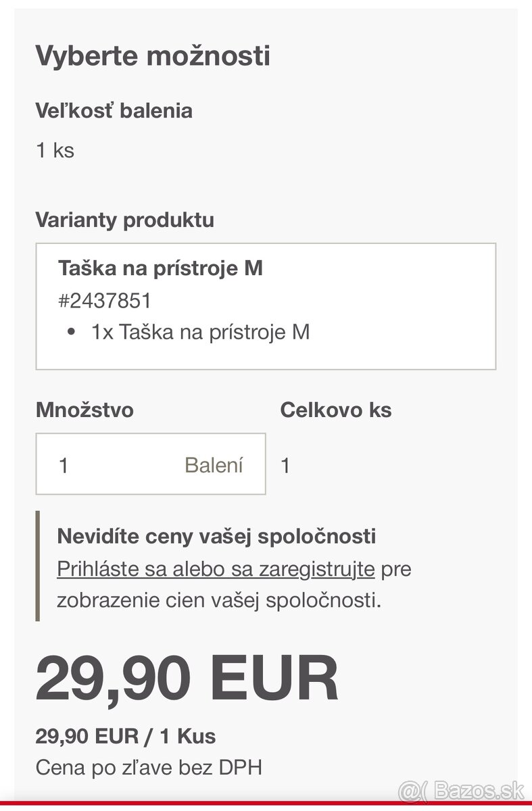Select the company price notice box
The image size is (532, 811).
[x=223, y=568]
